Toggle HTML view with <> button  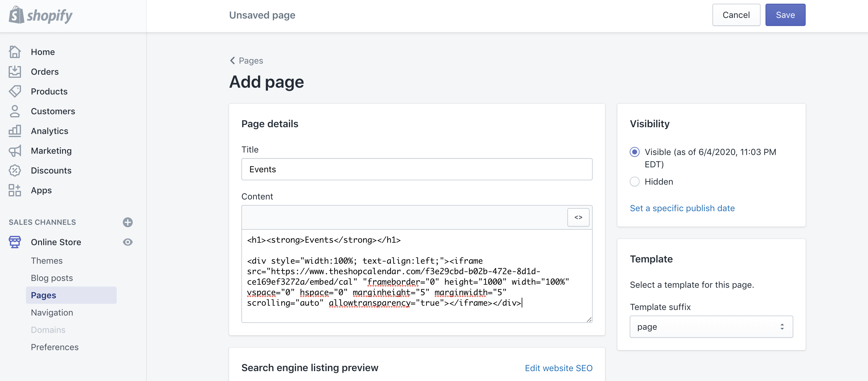[x=578, y=217]
